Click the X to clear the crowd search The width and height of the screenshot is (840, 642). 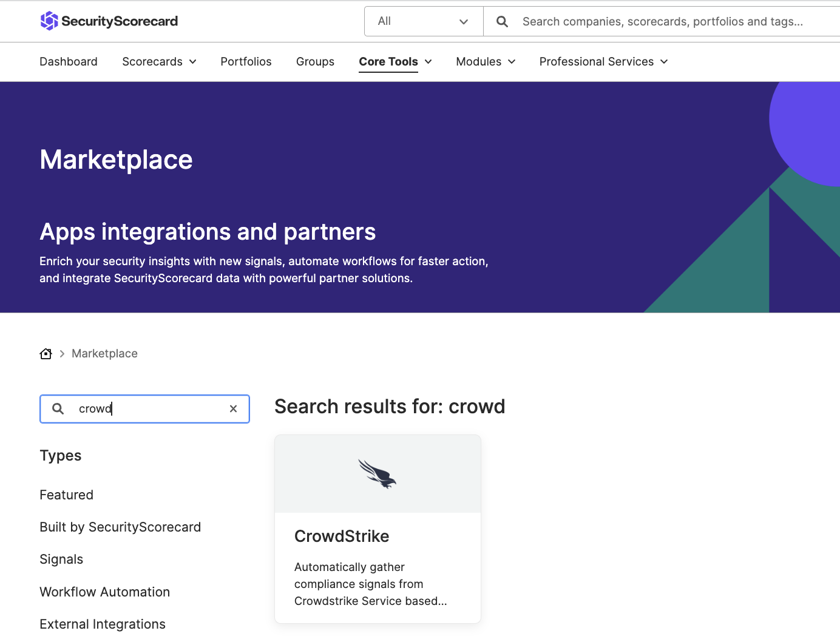234,408
